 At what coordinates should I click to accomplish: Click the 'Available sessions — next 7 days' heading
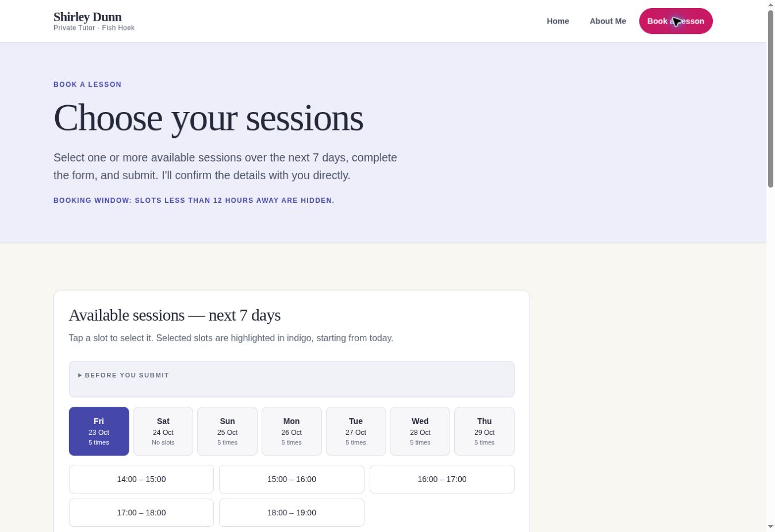(175, 315)
